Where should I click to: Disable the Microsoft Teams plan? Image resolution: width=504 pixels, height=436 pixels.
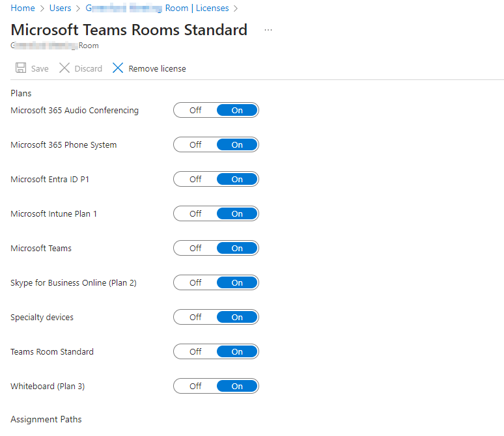coord(195,248)
